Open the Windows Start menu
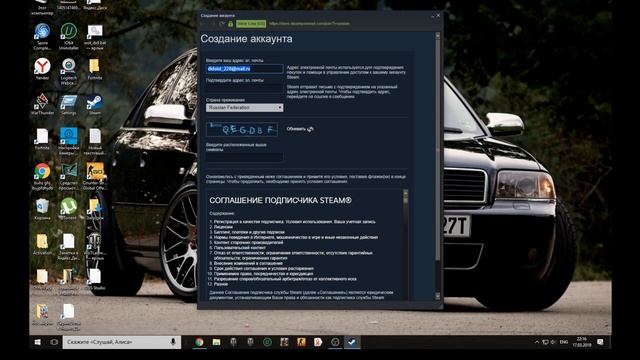This screenshot has height=360, width=640. 38,342
